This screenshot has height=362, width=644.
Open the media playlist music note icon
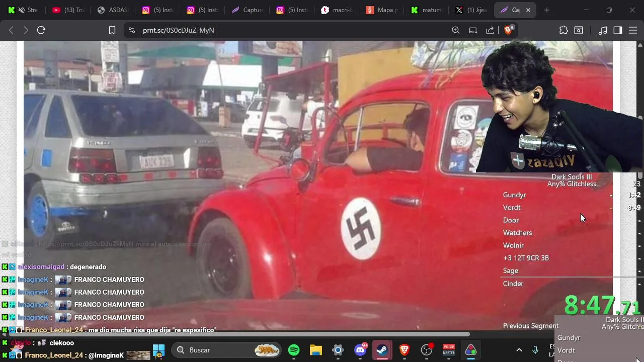pos(603,30)
